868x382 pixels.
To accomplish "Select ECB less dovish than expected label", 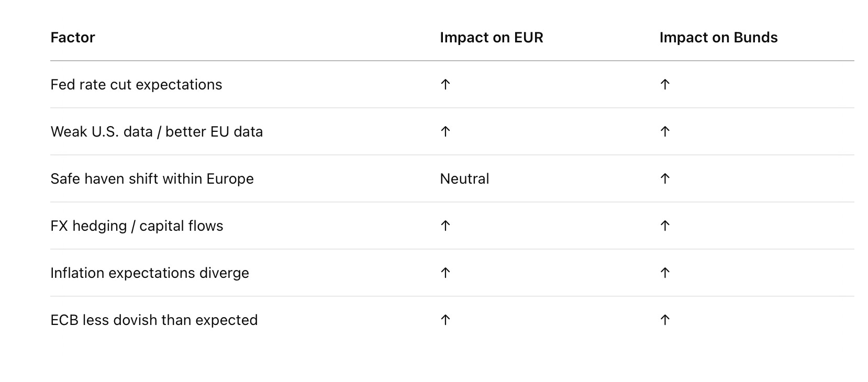I will (154, 320).
